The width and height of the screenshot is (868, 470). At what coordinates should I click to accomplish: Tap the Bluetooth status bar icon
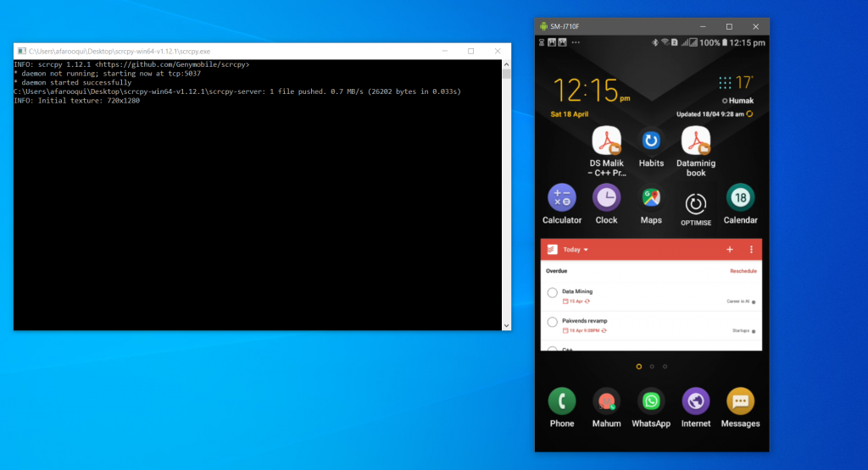pos(655,42)
